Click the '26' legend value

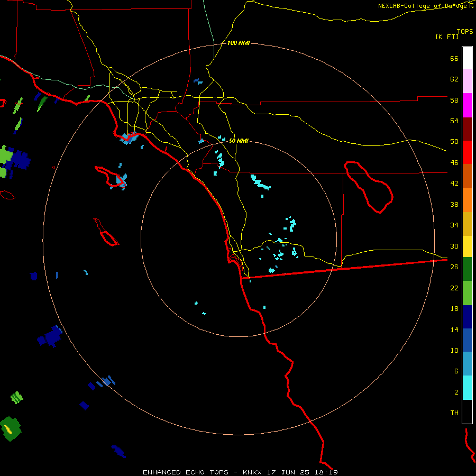454,267
